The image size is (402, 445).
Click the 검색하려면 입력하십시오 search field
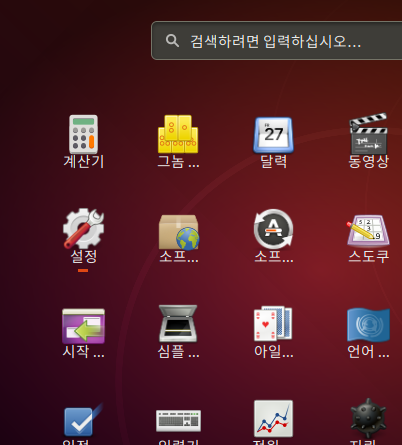click(277, 41)
